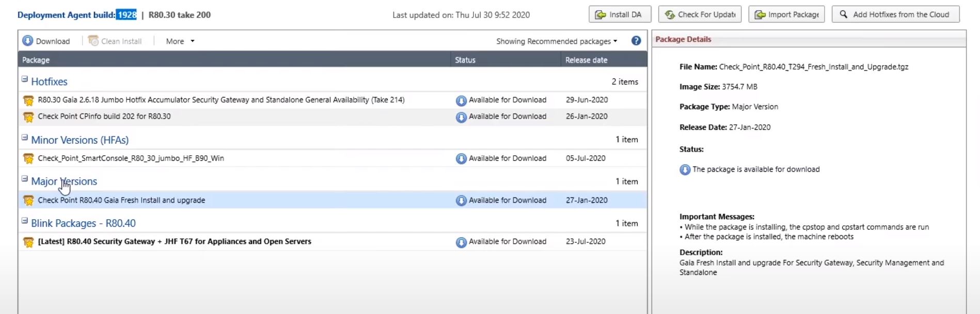Click download status icon for R80.40 Fresh Install
This screenshot has width=980, height=314.
(461, 201)
